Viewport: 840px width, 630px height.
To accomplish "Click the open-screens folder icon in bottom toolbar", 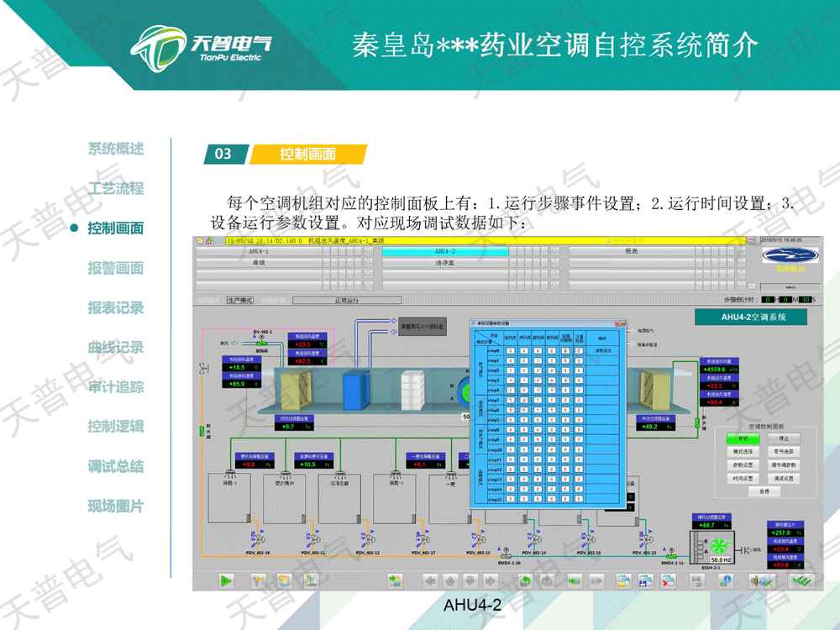I will pyautogui.click(x=622, y=580).
